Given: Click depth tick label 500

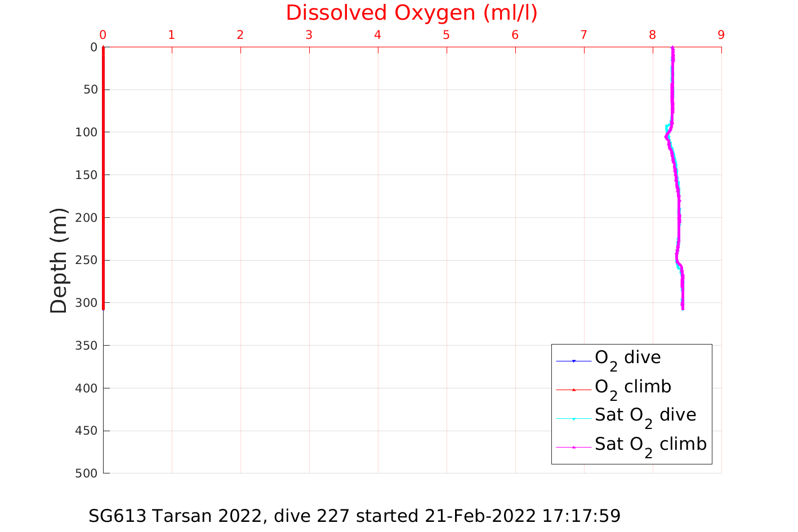Looking at the screenshot, I should pos(86,473).
